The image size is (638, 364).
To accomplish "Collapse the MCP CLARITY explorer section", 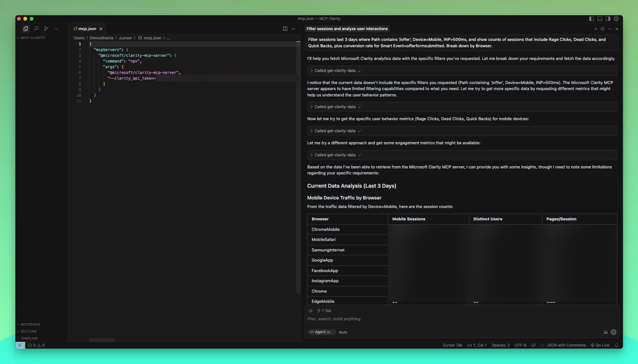I will 33,38.
